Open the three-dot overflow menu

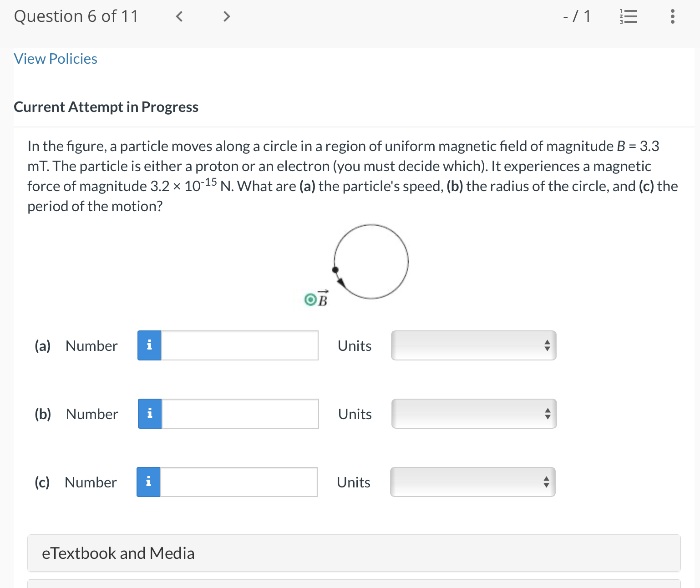pyautogui.click(x=672, y=16)
